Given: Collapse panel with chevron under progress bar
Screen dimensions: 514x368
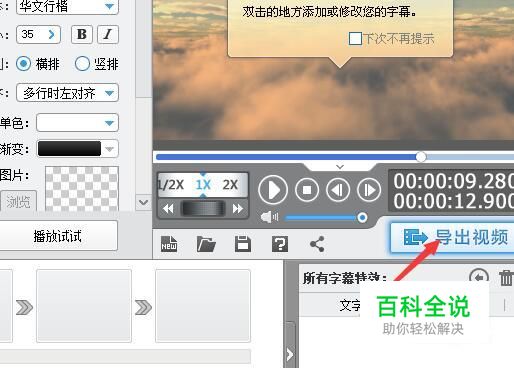Looking at the screenshot, I should (340, 167).
